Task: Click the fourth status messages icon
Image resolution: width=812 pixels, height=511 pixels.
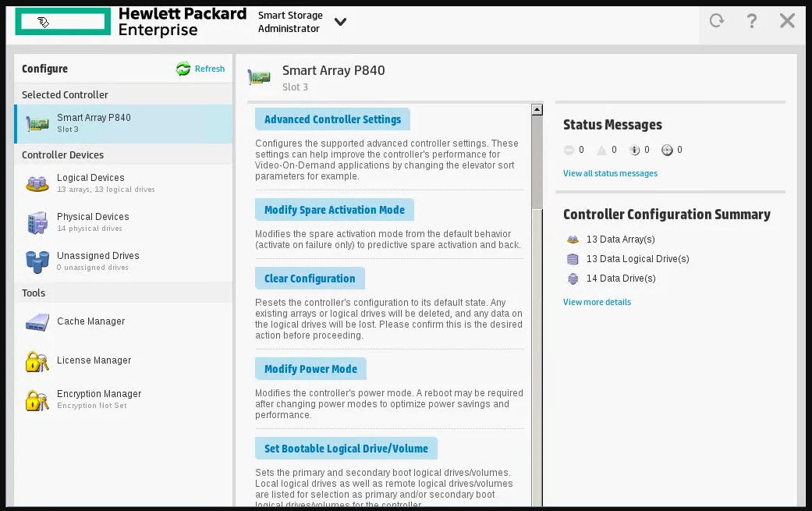Action: 667,150
